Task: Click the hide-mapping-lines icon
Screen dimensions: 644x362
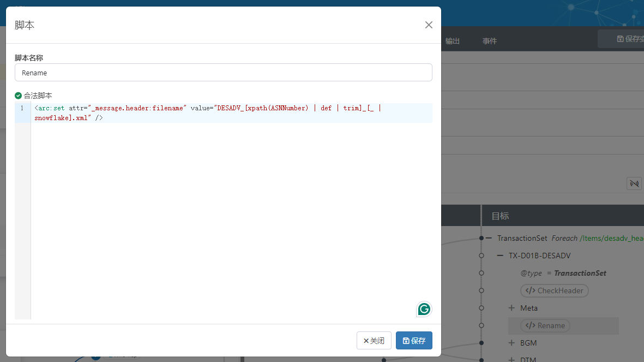Action: coord(634,183)
